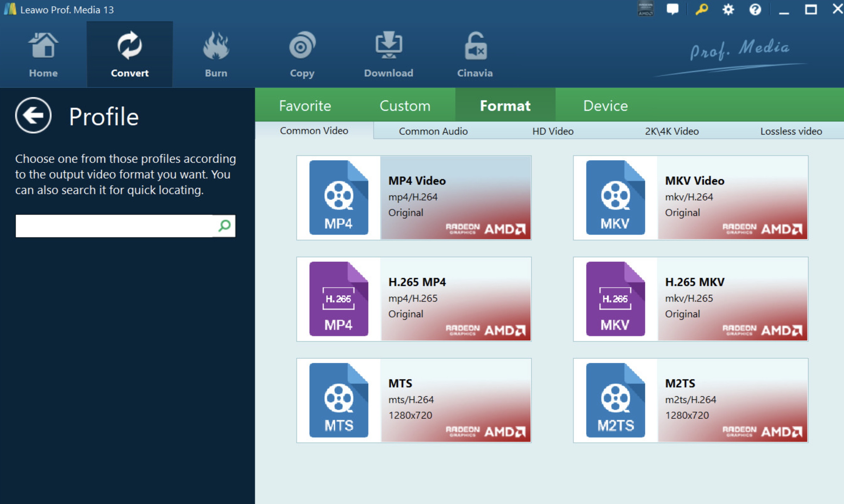Open the Home module

click(43, 55)
